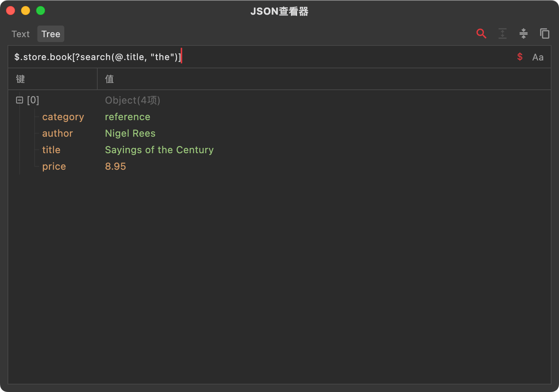
Task: Select the author key row
Action: (x=57, y=134)
